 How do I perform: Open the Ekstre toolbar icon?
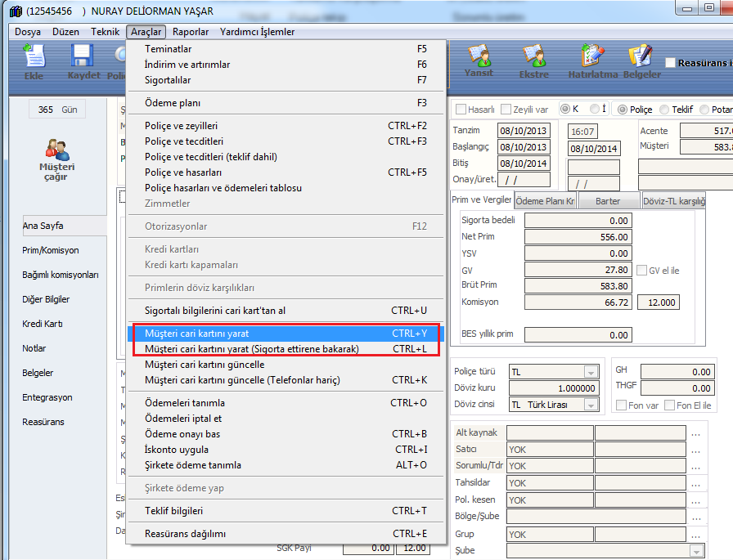(534, 60)
